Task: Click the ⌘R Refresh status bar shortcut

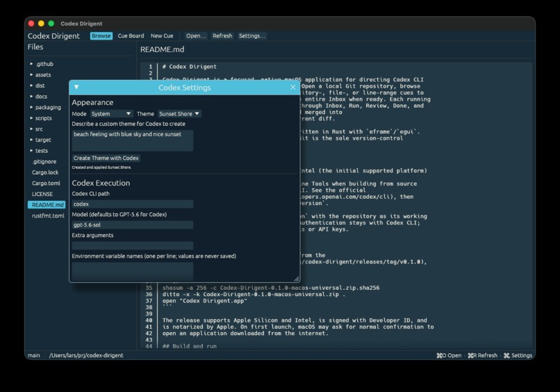Action: [x=482, y=355]
